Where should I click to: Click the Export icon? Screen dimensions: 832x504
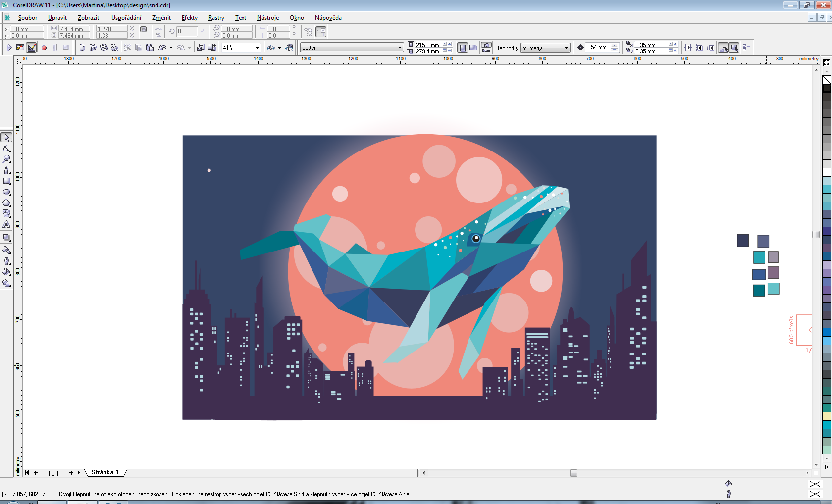[x=212, y=48]
